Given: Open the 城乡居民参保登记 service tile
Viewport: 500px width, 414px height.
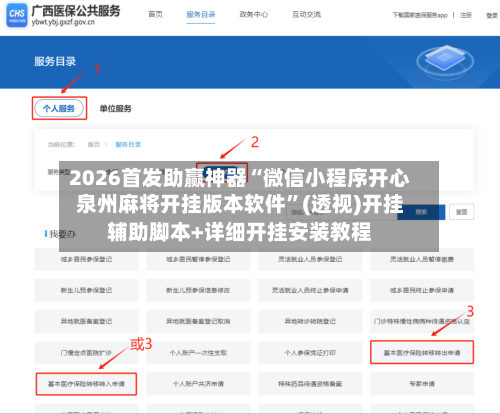Looking at the screenshot, I should 86,259.
